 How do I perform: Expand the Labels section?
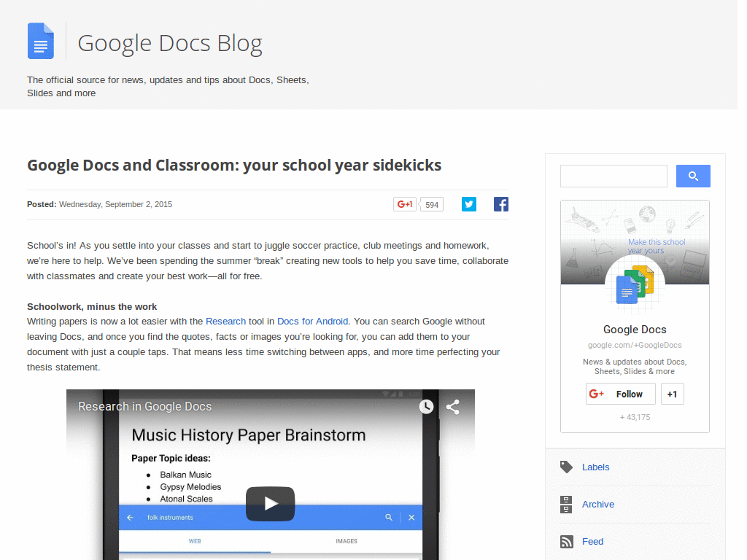point(595,467)
